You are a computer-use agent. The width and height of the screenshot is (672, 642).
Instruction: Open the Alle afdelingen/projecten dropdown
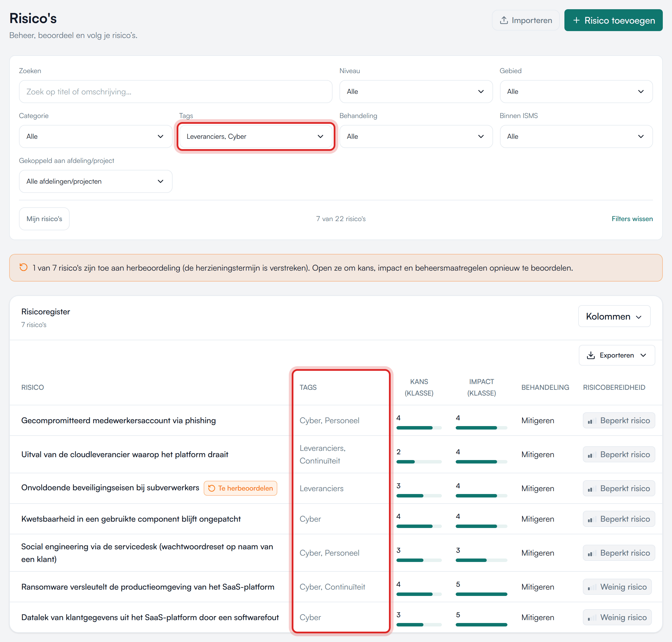pyautogui.click(x=96, y=181)
